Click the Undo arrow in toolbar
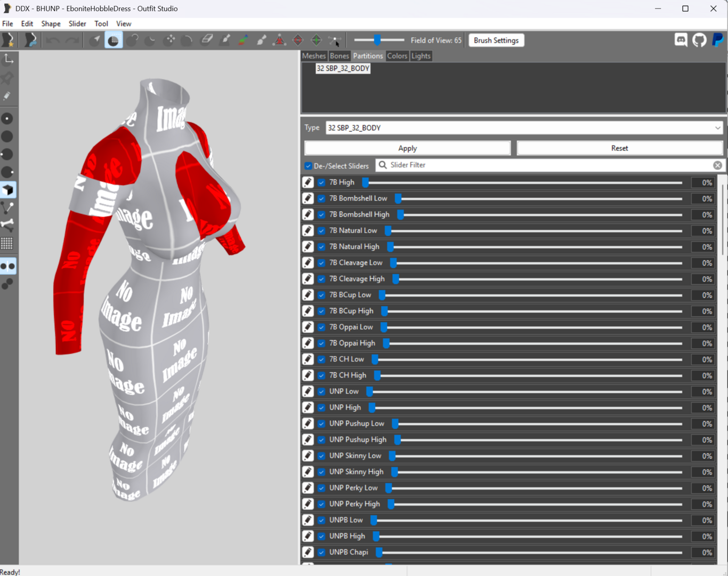The height and width of the screenshot is (576, 728). (53, 40)
